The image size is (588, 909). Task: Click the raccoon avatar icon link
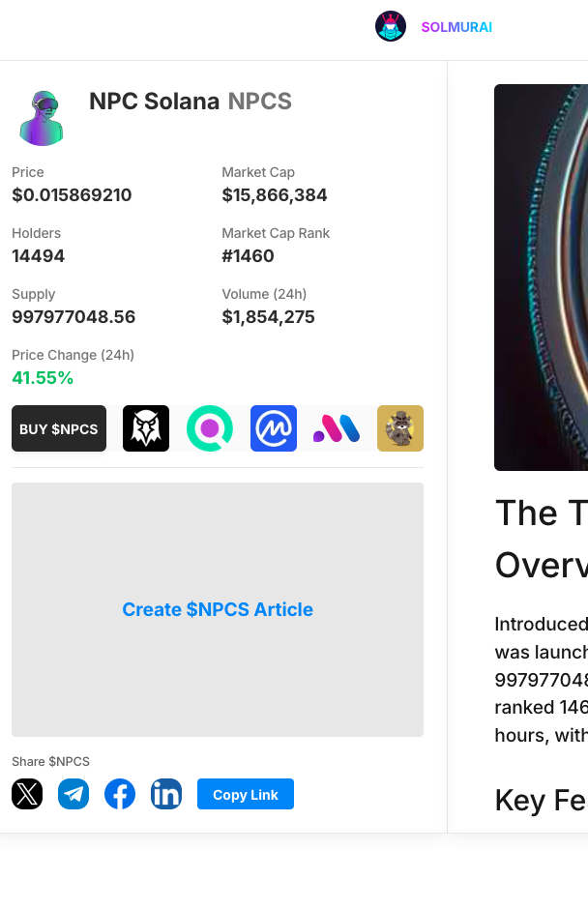pos(400,428)
